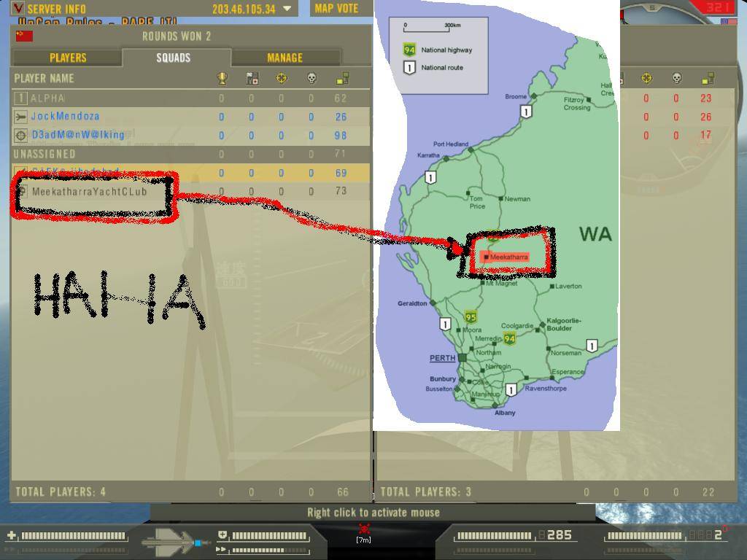Click the aircraft silhouette in the HUD
747x560 pixels.
pos(173,542)
